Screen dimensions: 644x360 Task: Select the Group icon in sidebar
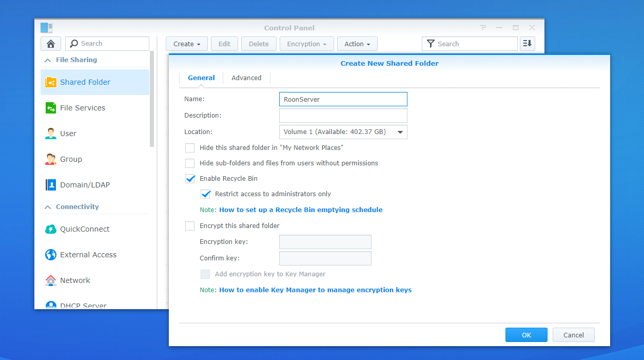click(51, 159)
